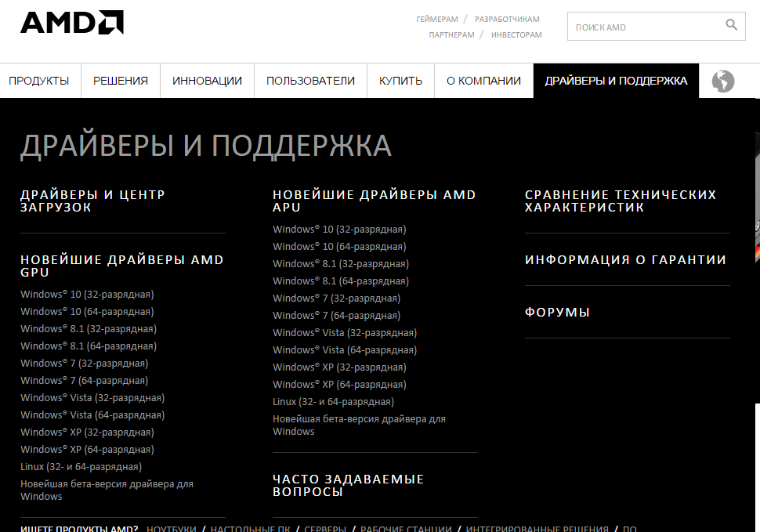This screenshot has height=532, width=760.
Task: Focus the ПОИСК AMD search field
Action: 657,27
